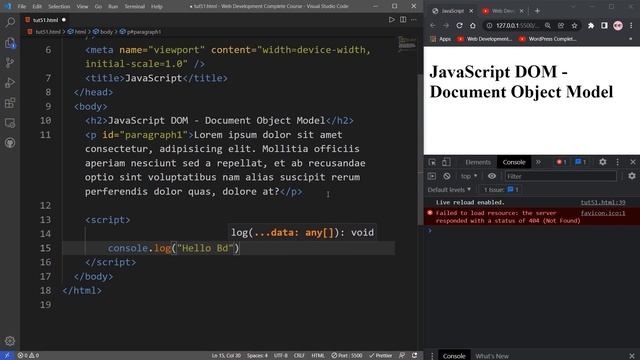
Task: Change the HTML language mode in status bar
Action: pos(318,356)
